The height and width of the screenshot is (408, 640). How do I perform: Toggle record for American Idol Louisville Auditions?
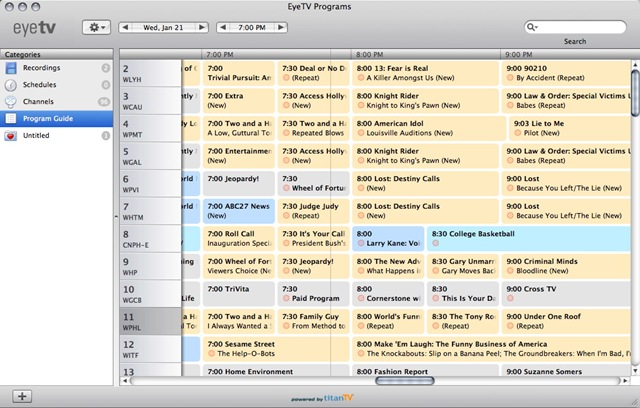[x=361, y=133]
